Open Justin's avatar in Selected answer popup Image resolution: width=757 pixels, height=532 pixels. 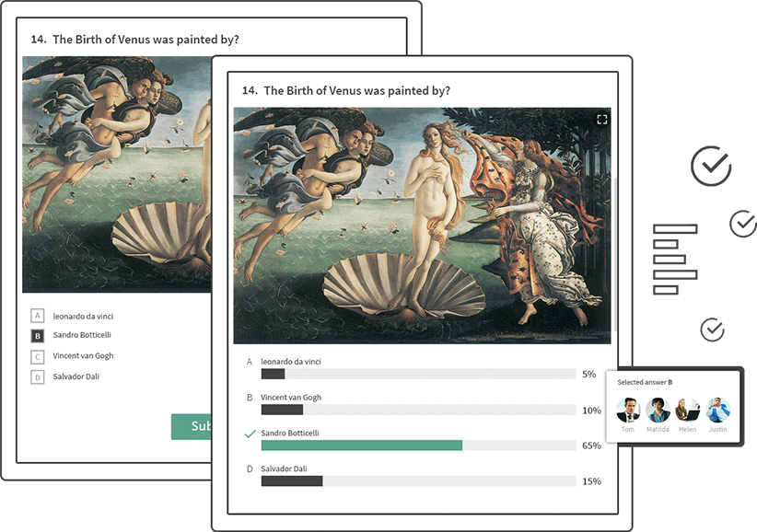[717, 410]
